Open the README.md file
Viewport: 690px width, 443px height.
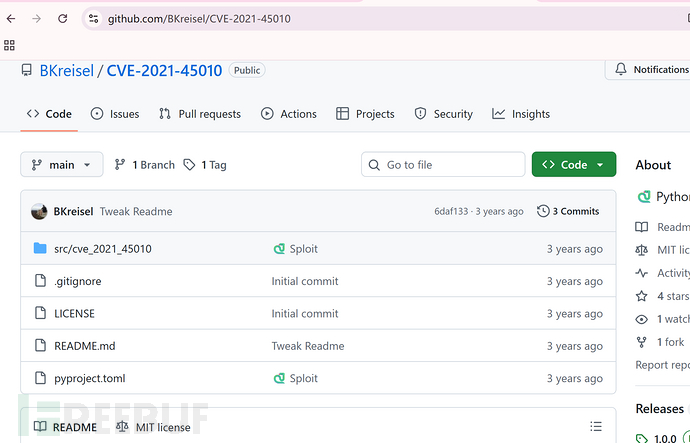coord(85,346)
